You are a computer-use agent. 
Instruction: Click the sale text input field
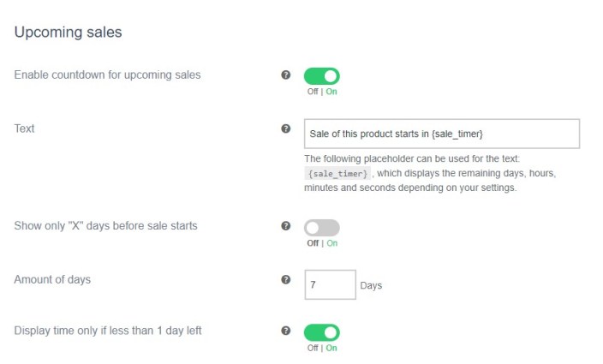click(x=442, y=134)
